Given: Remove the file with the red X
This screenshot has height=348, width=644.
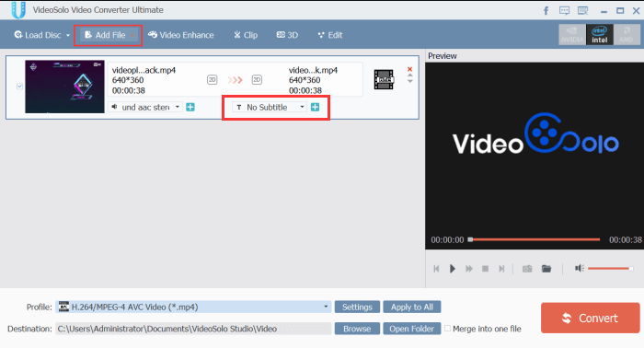Looking at the screenshot, I should tap(409, 69).
